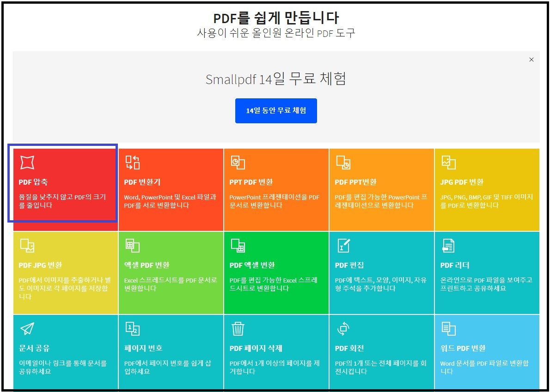Click the PDF JPG 변환 icon

point(27,246)
